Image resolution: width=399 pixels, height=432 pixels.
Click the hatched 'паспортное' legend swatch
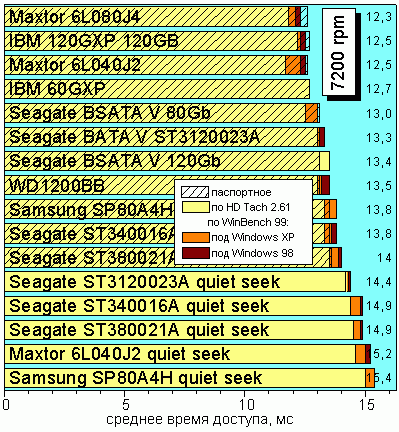[195, 192]
